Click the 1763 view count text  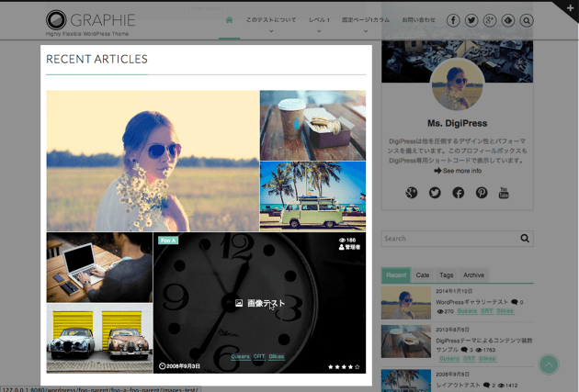tap(485, 350)
